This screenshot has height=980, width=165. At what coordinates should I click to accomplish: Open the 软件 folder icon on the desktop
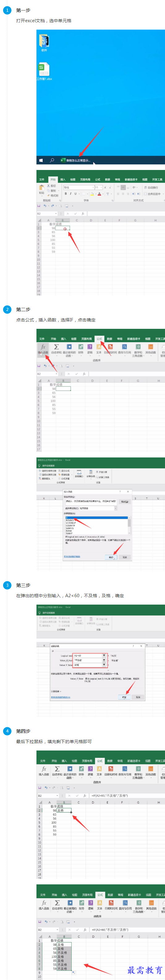[44, 41]
